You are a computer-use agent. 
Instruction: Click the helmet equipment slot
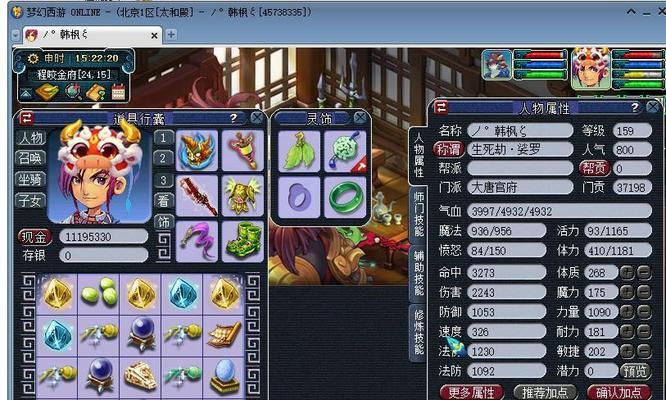[197, 150]
